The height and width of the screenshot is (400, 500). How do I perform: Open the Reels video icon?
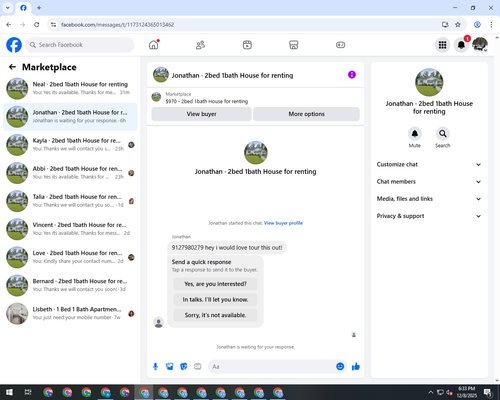247,45
